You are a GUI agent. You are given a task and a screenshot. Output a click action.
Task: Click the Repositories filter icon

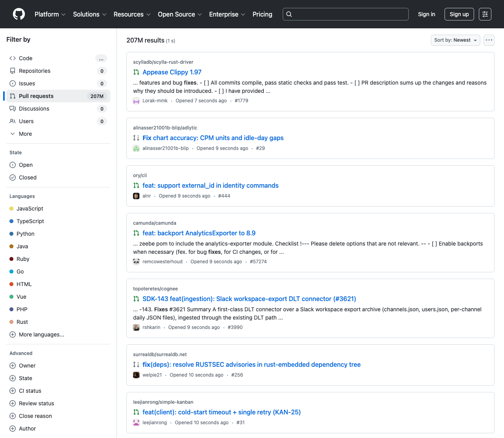(x=13, y=71)
